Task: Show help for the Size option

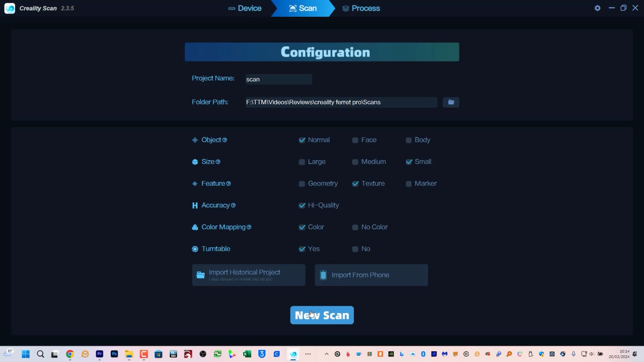Action: click(x=218, y=162)
